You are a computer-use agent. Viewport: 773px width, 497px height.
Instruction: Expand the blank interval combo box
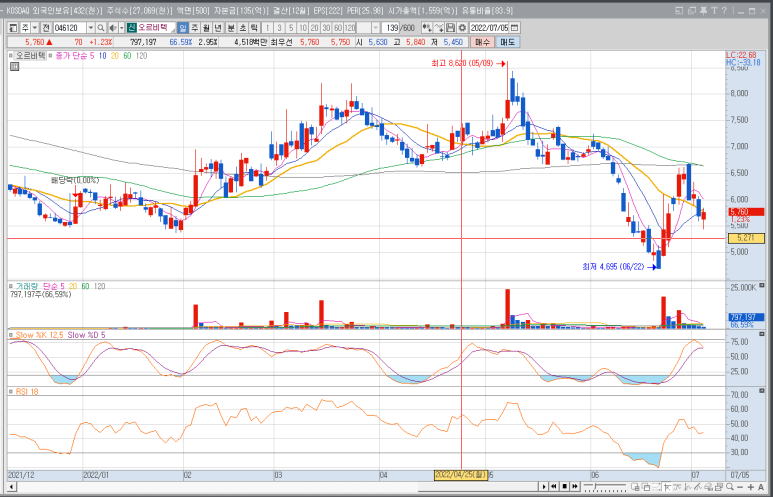376,28
